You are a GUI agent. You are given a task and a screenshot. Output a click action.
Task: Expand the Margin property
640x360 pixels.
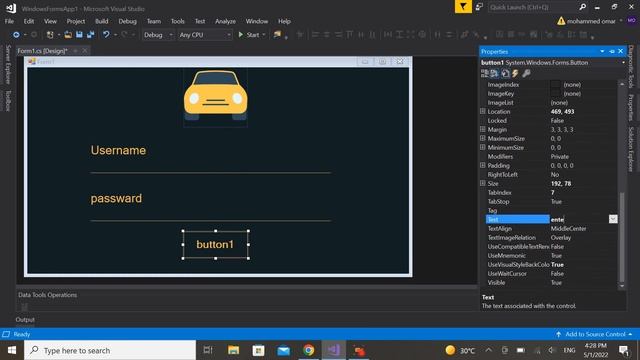pyautogui.click(x=482, y=129)
